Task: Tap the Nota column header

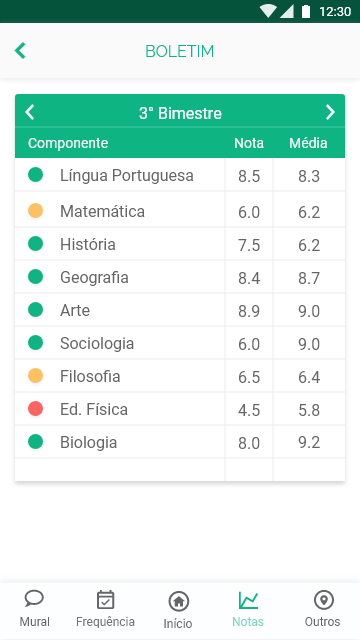Action: (x=249, y=143)
